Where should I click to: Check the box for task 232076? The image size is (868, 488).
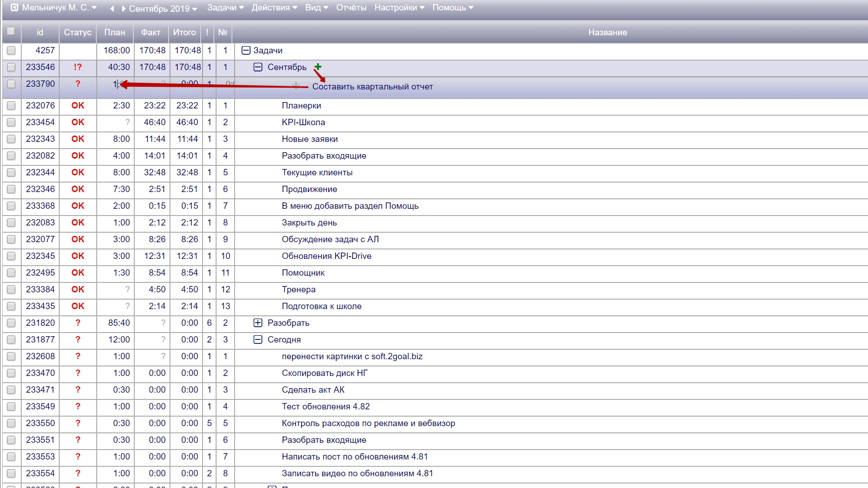(11, 105)
